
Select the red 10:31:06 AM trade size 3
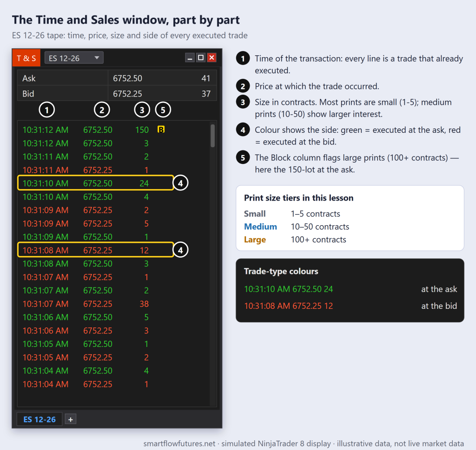point(113,331)
